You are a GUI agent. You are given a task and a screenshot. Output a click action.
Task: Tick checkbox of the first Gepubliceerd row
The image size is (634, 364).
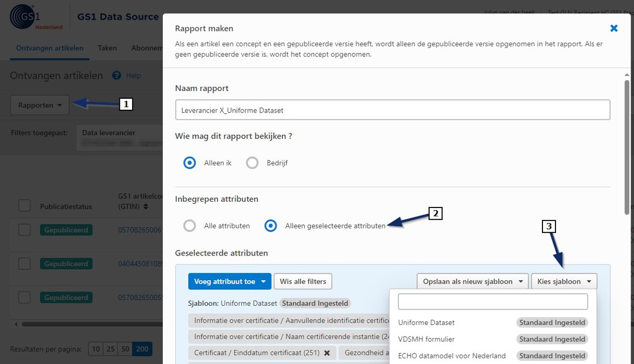(x=25, y=230)
